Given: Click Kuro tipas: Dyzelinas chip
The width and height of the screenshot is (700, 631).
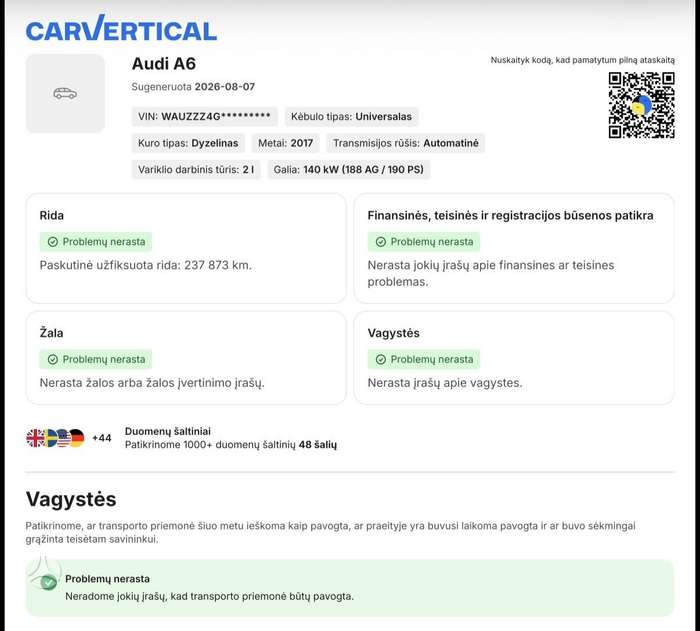Looking at the screenshot, I should 188,143.
